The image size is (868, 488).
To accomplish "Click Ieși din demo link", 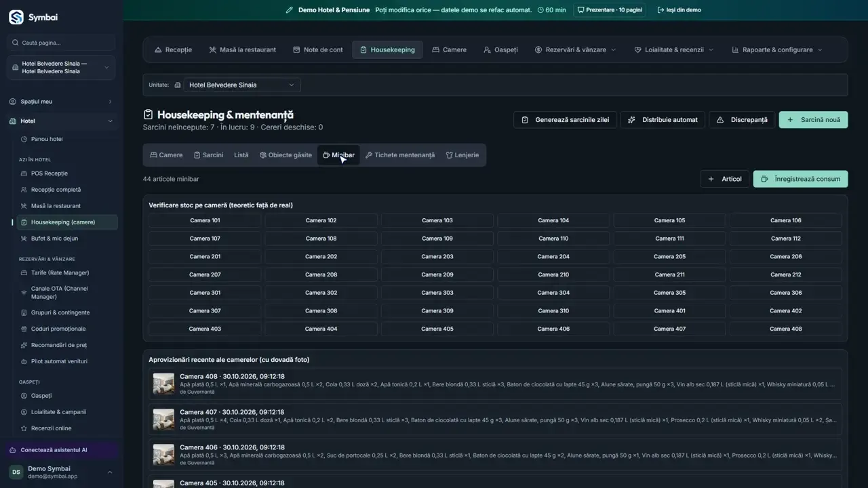I will [x=679, y=10].
